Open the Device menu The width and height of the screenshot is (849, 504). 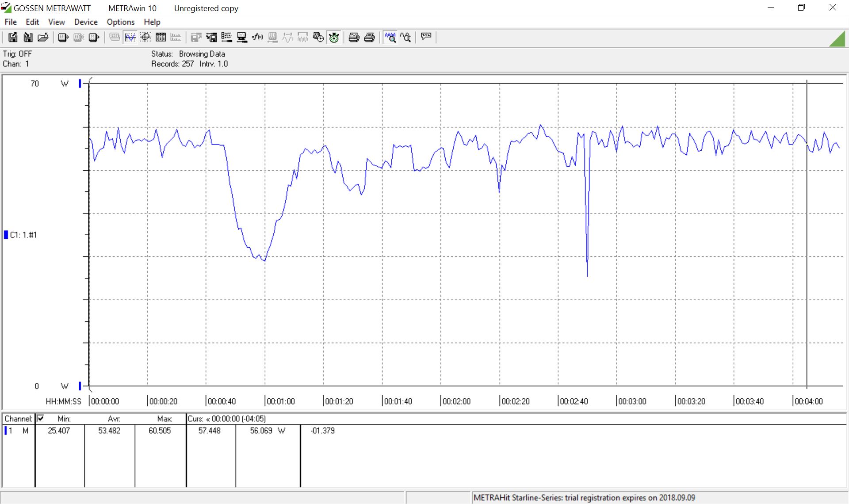tap(86, 22)
